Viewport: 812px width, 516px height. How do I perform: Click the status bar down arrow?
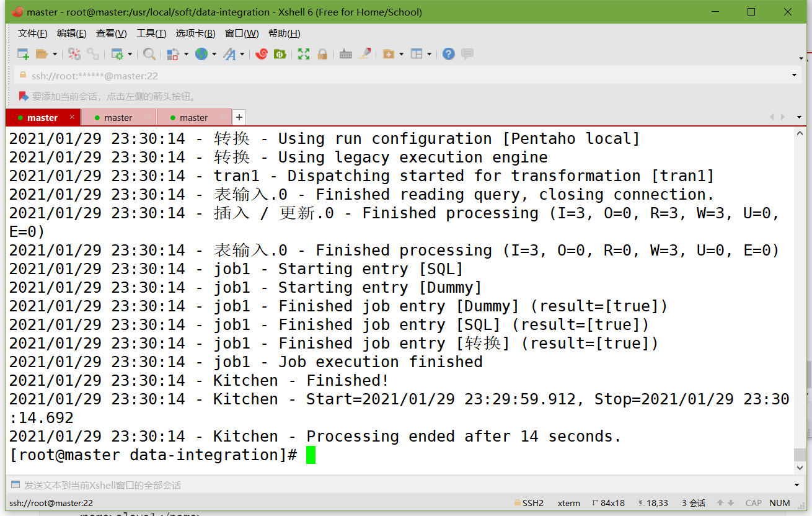click(731, 503)
